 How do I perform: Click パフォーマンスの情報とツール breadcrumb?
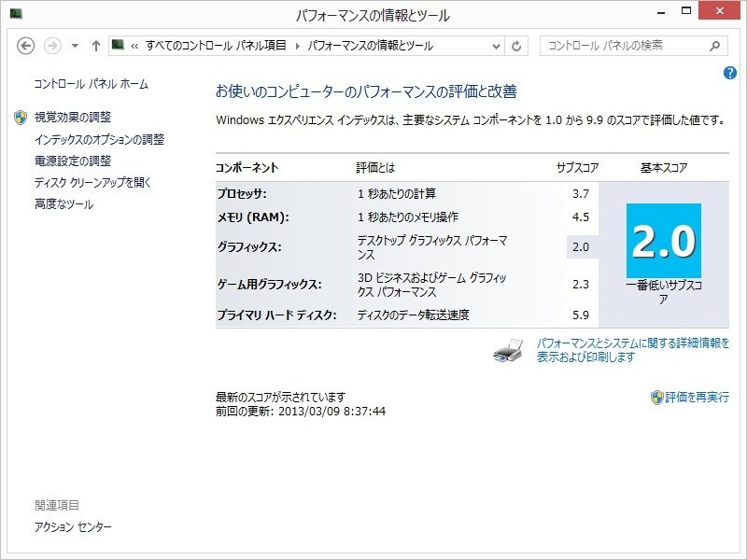[370, 46]
